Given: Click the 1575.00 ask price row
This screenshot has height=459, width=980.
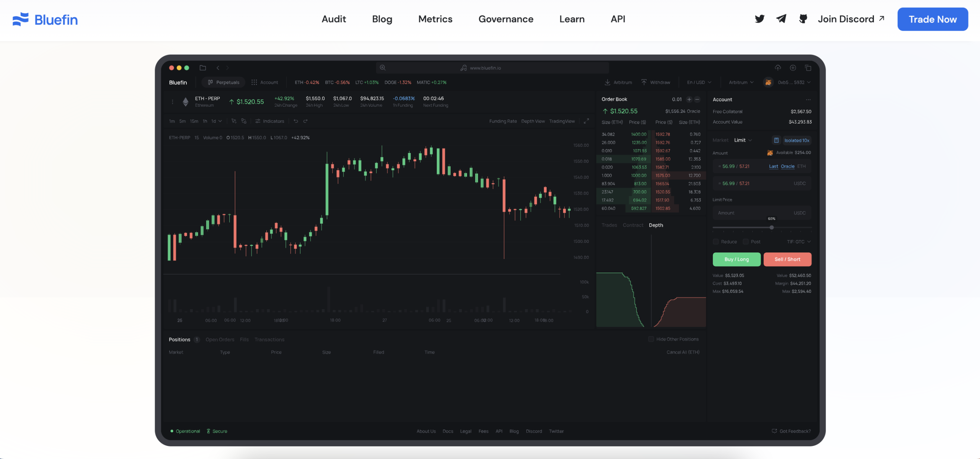Looking at the screenshot, I should 678,176.
